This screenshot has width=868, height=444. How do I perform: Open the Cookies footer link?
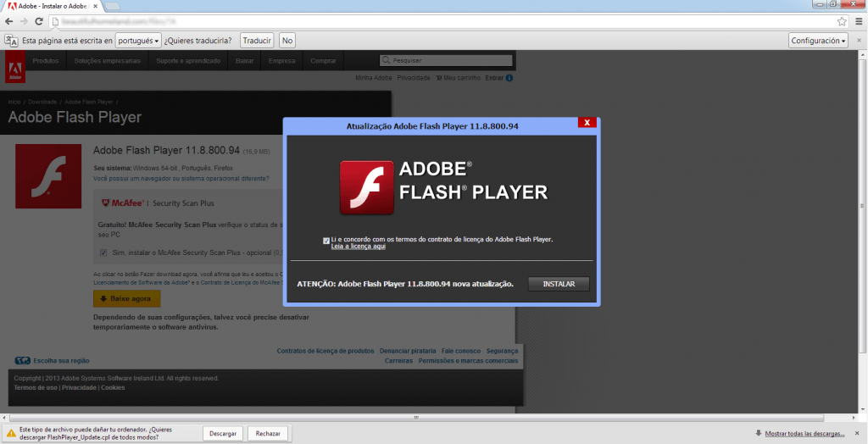click(113, 387)
